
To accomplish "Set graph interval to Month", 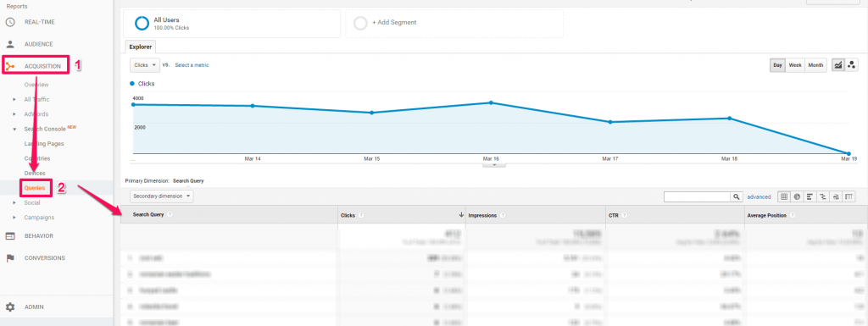I will coord(816,65).
